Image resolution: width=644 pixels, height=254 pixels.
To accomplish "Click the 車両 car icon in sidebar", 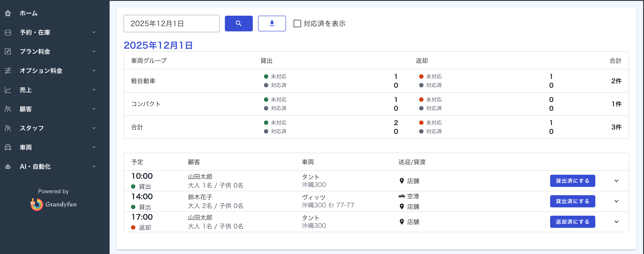I will pyautogui.click(x=8, y=147).
